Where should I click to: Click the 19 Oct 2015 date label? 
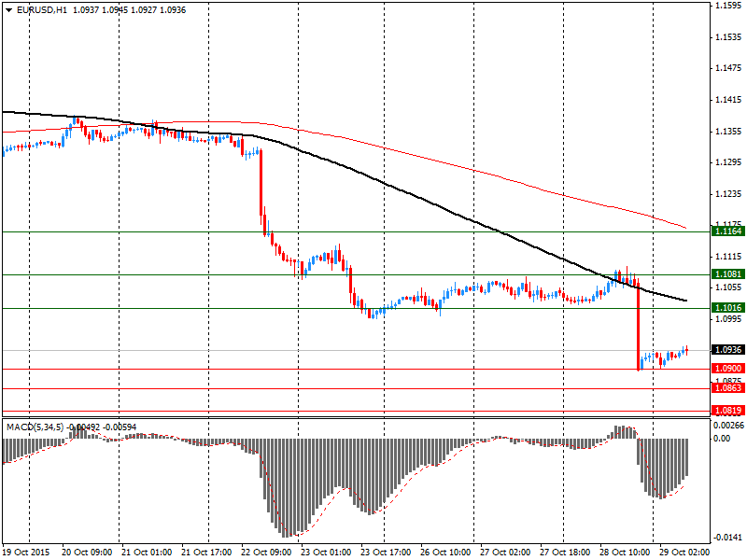point(26,553)
